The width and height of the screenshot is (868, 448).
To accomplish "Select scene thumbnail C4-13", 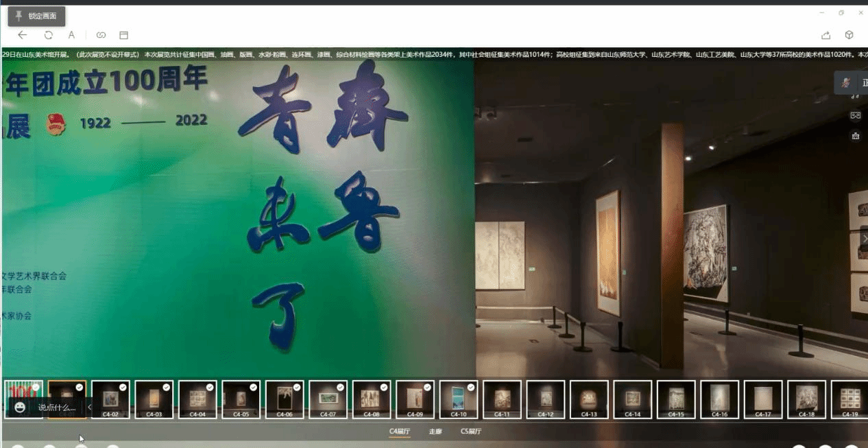I will [589, 399].
